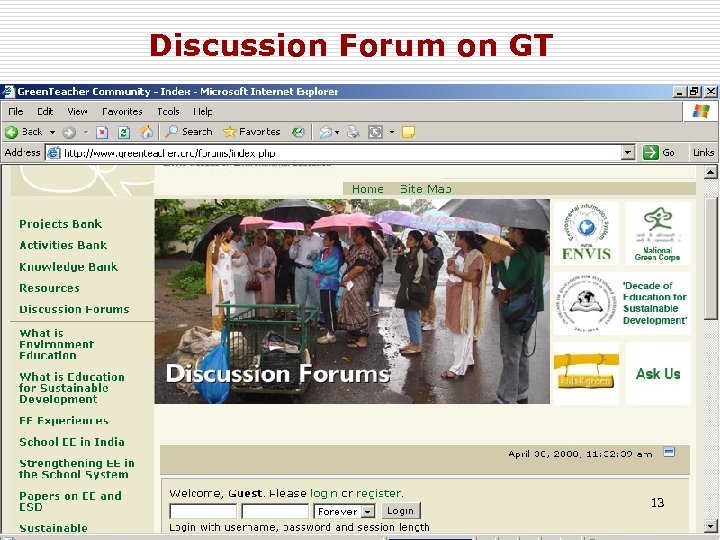Open the Decade of Education emblem
Viewport: 720px width, 540px height.
586,303
